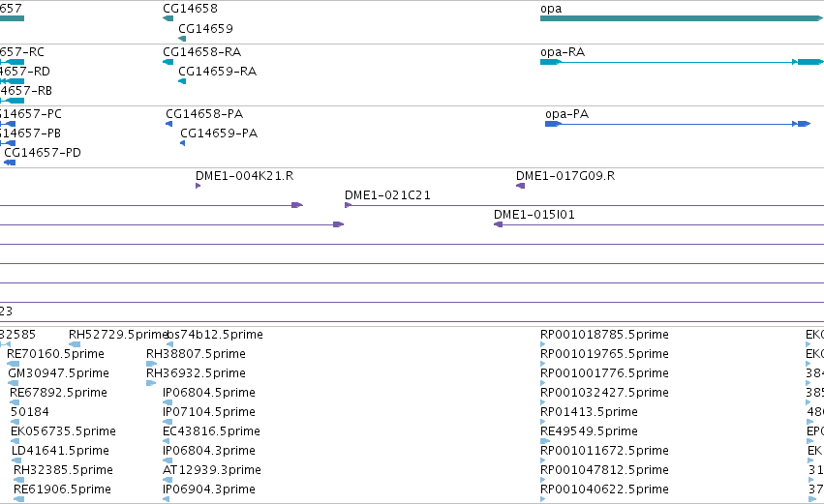The height and width of the screenshot is (504, 824).
Task: Click the RE61906.5prime label
Action: 62,489
